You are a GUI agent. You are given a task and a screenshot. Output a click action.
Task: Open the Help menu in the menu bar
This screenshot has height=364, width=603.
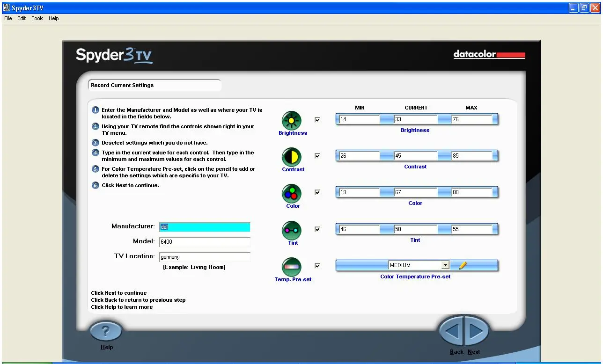click(x=54, y=18)
